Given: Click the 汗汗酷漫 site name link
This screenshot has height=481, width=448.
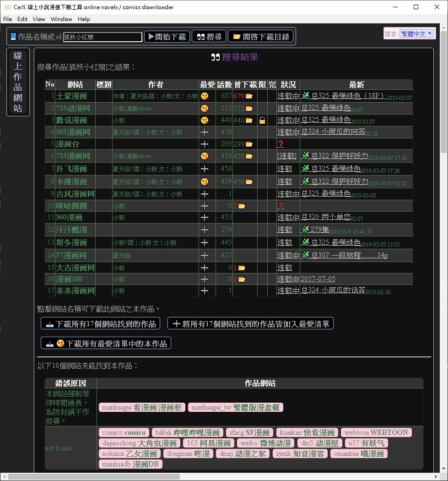Looking at the screenshot, I should point(71,230).
